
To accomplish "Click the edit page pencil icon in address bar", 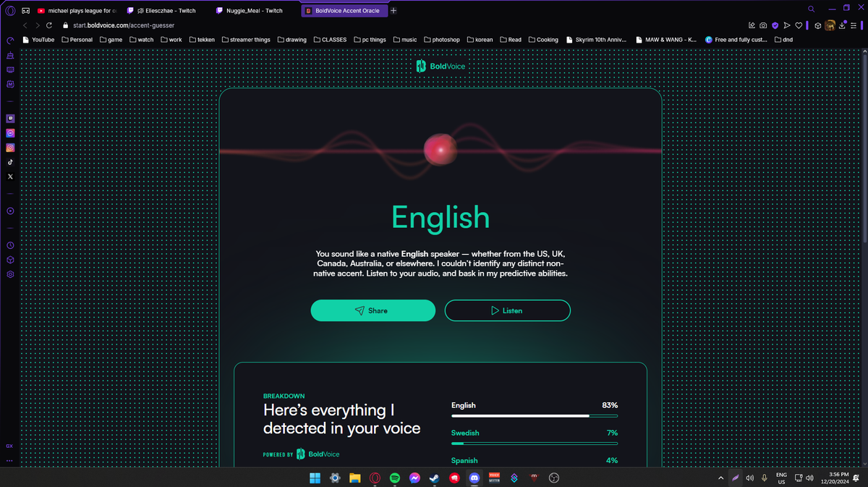I will pyautogui.click(x=752, y=25).
